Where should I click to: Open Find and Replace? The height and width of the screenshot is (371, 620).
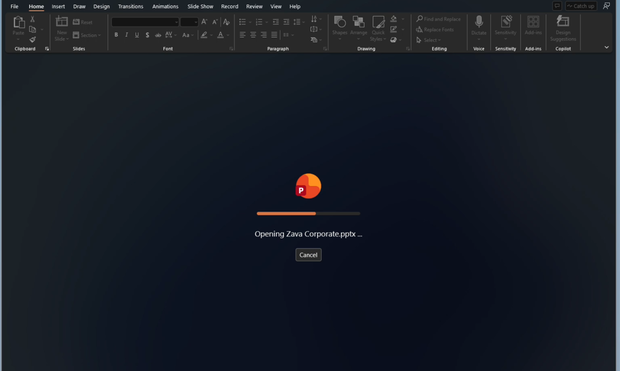click(438, 19)
